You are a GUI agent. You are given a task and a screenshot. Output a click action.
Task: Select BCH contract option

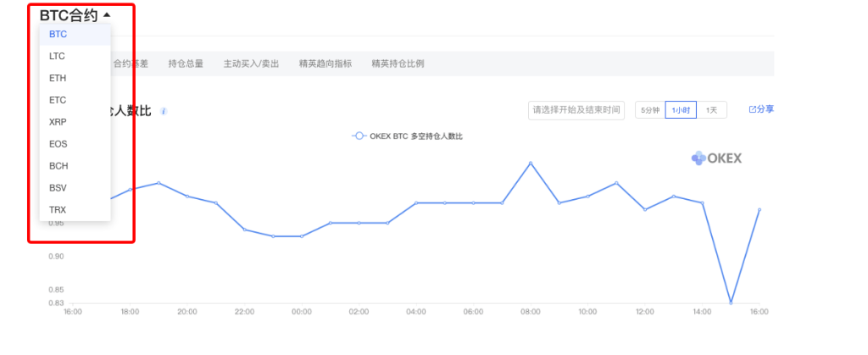click(x=58, y=166)
